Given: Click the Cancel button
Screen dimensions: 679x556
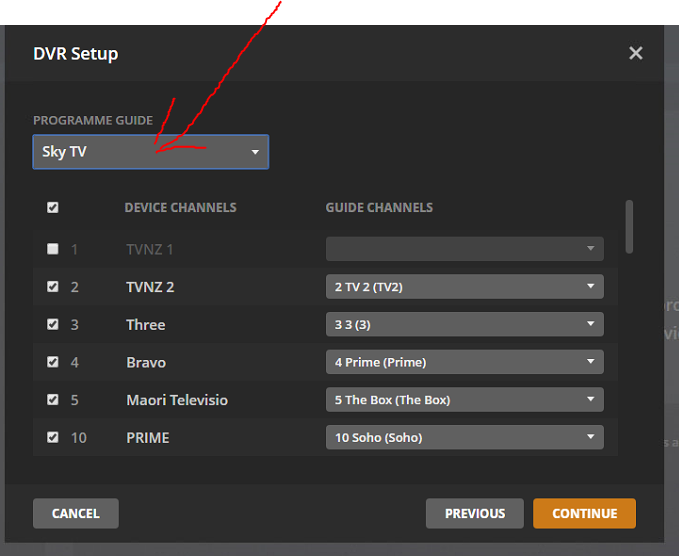Looking at the screenshot, I should [76, 514].
